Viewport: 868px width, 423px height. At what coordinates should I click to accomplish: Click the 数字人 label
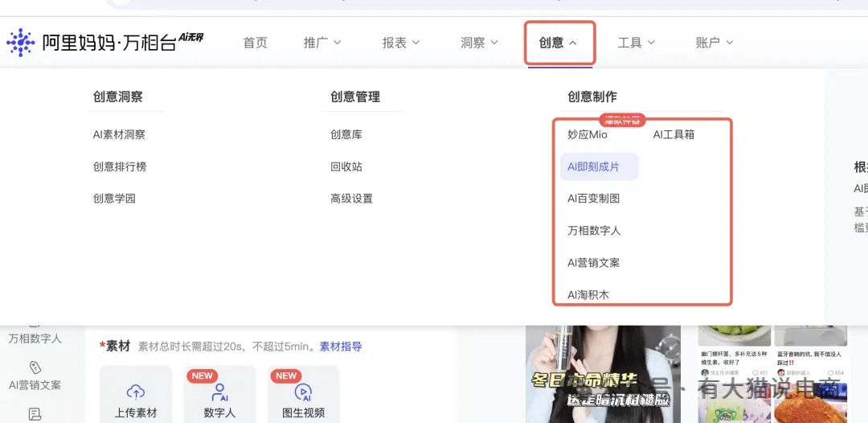click(x=219, y=413)
